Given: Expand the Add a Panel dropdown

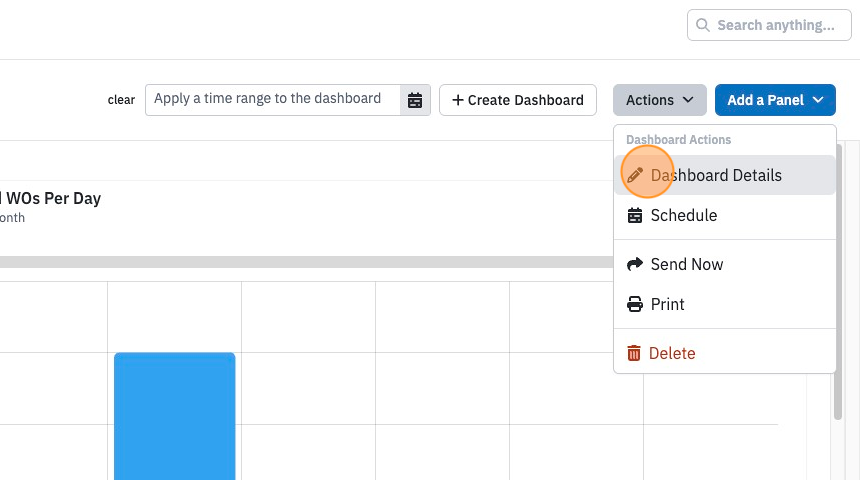Looking at the screenshot, I should tap(775, 100).
